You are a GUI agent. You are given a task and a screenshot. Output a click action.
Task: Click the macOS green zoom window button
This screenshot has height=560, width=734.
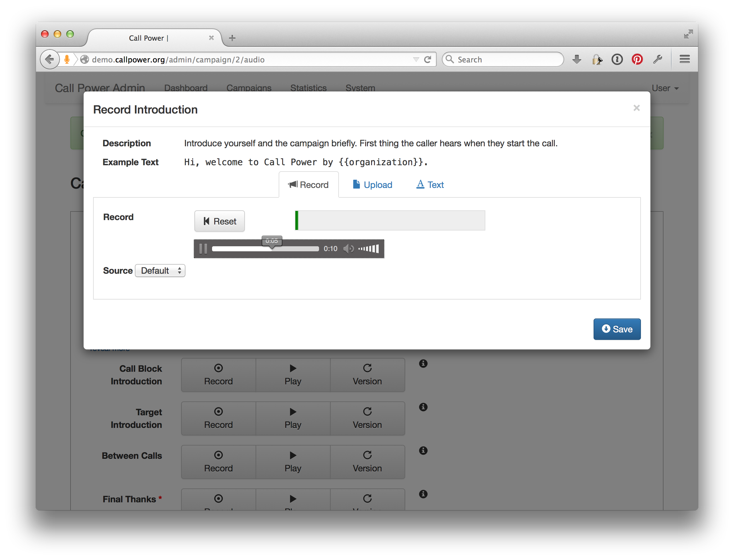tap(70, 34)
